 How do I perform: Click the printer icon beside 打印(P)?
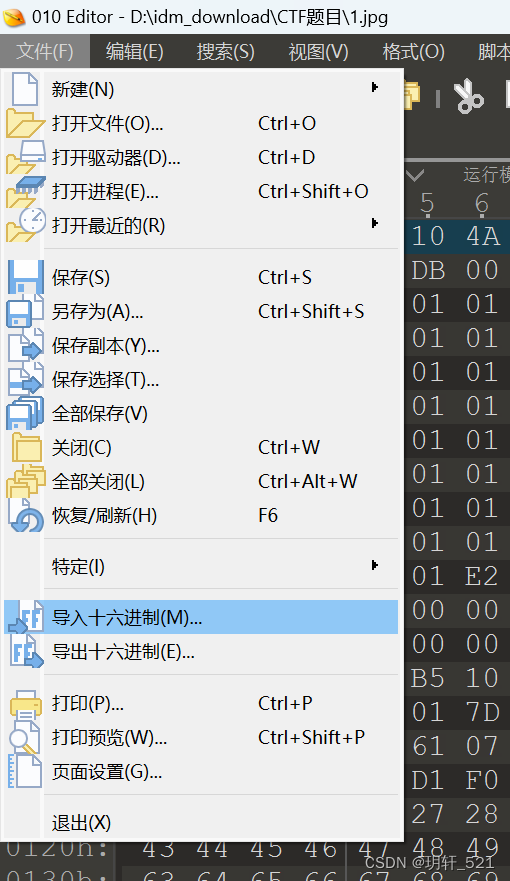click(x=25, y=703)
